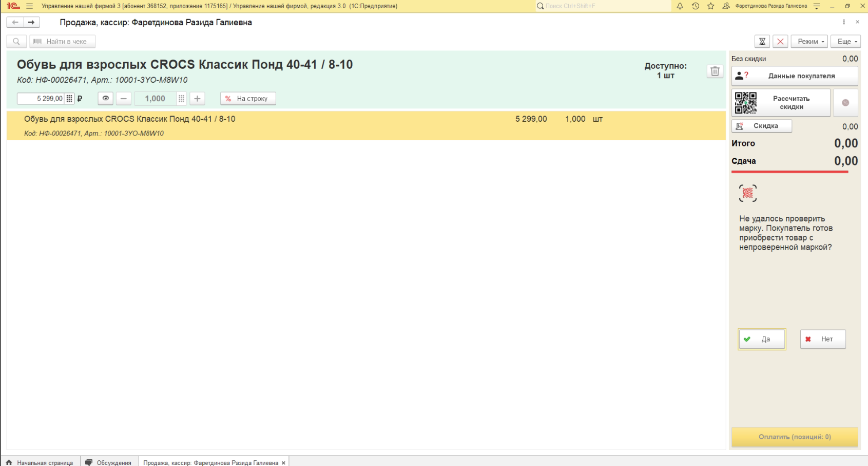This screenshot has height=466, width=868.
Task: Toggle the eye visibility button
Action: (x=105, y=99)
